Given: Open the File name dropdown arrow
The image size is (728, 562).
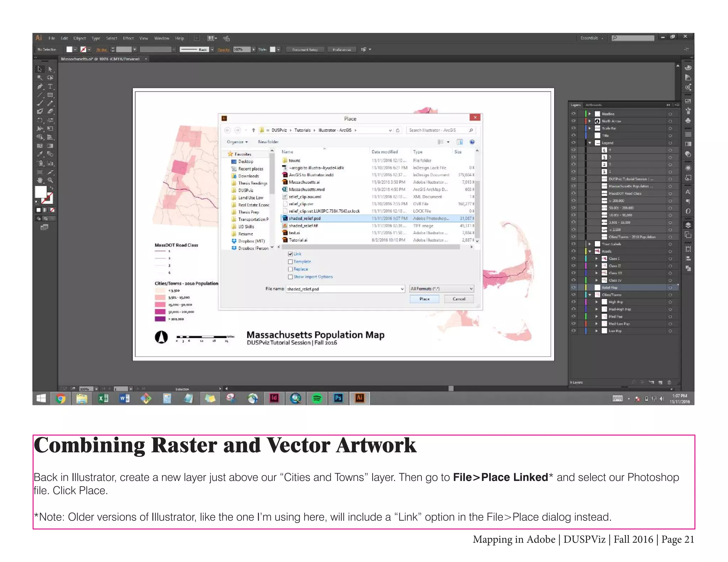Looking at the screenshot, I should click(402, 289).
